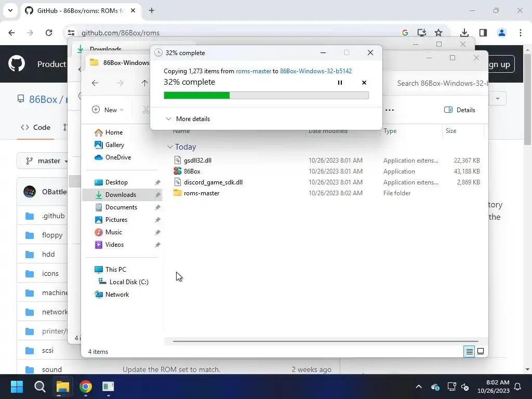Select the roms-master folder icon
This screenshot has height=399, width=532.
(x=178, y=193)
